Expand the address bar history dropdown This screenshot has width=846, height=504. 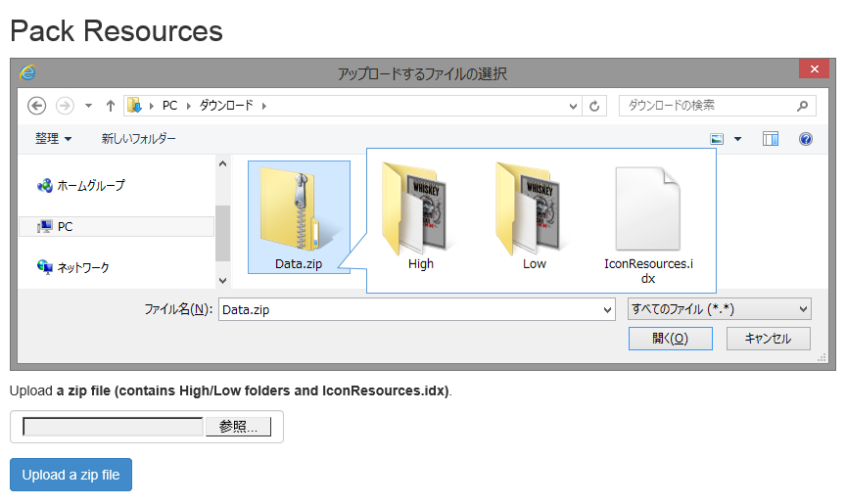click(x=571, y=106)
